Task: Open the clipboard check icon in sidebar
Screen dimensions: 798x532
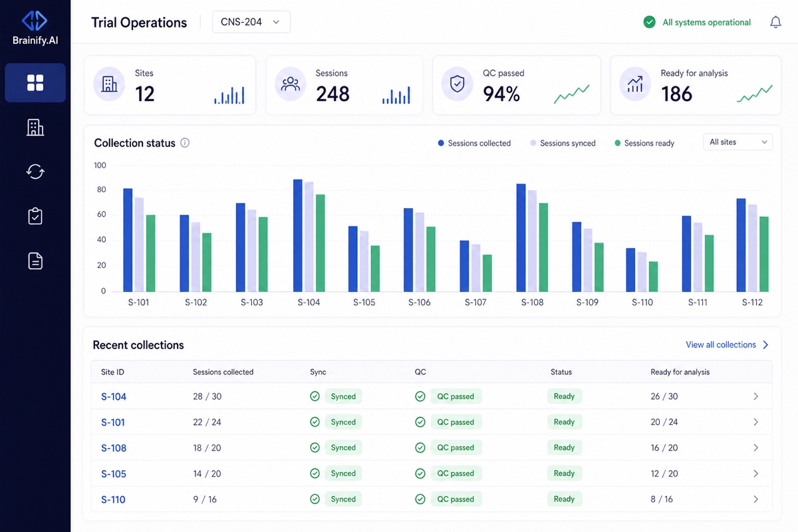Action: click(35, 216)
